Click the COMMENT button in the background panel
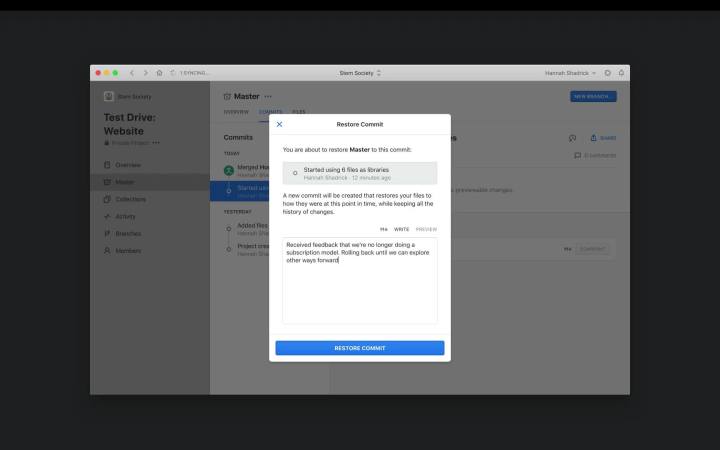 (x=592, y=249)
